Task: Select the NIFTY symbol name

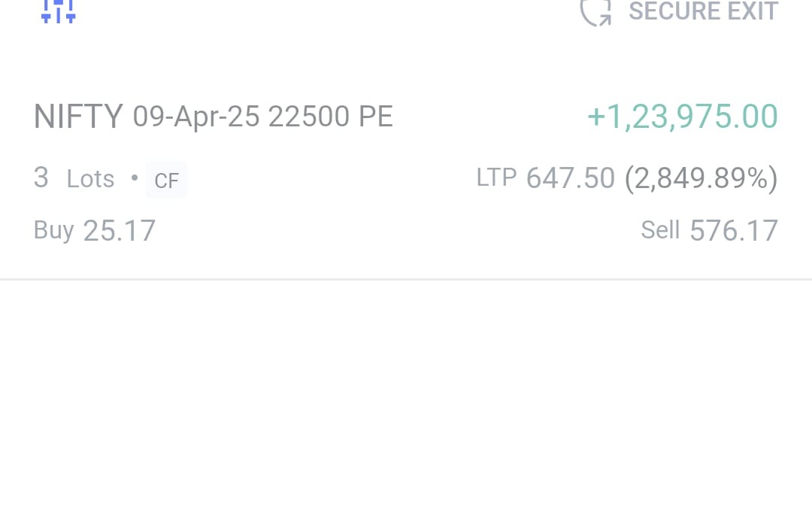Action: (78, 117)
